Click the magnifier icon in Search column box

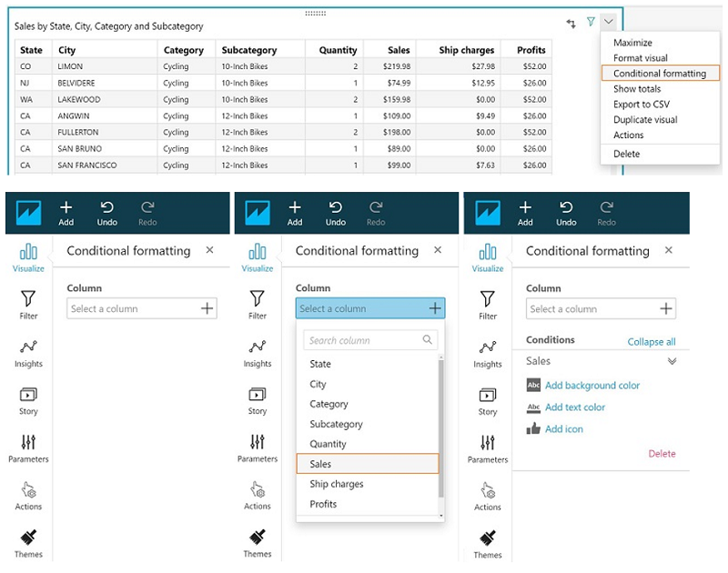427,339
